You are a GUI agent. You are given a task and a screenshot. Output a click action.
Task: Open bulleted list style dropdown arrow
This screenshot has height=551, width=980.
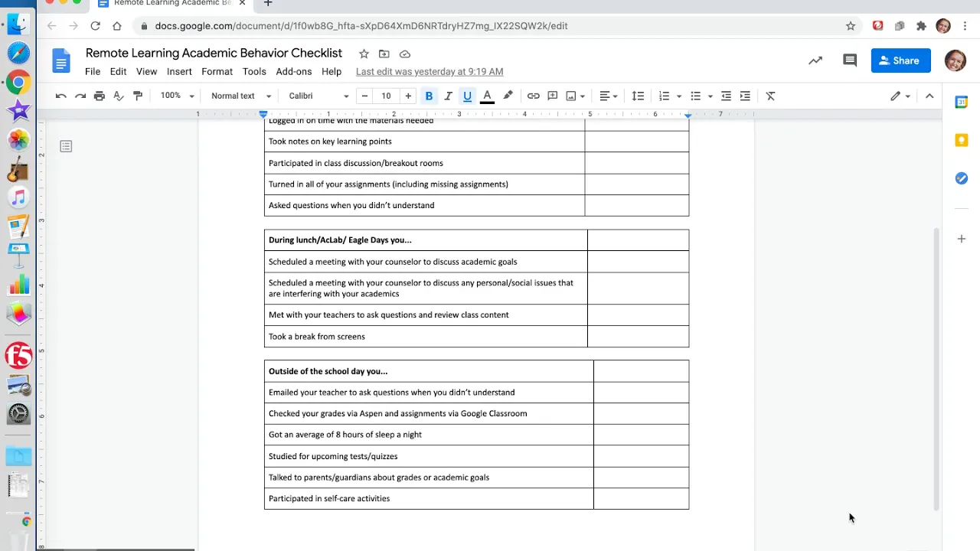pyautogui.click(x=710, y=96)
